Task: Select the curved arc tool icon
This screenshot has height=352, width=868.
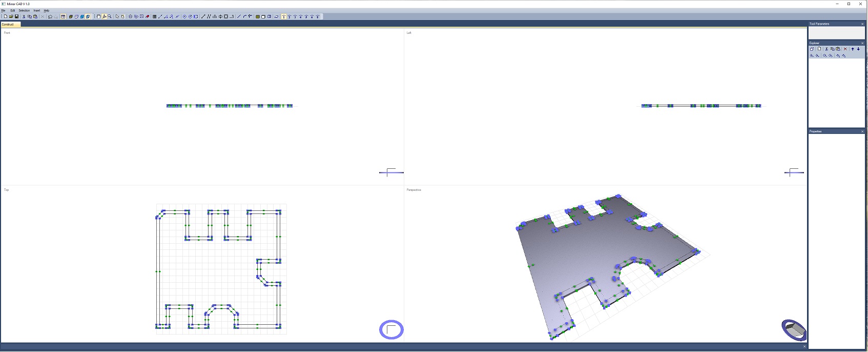Action: tap(244, 16)
